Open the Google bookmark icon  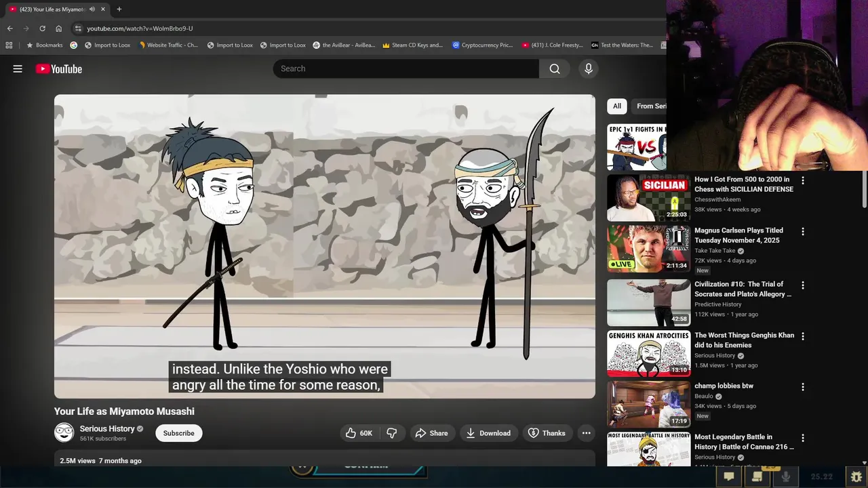(x=74, y=45)
